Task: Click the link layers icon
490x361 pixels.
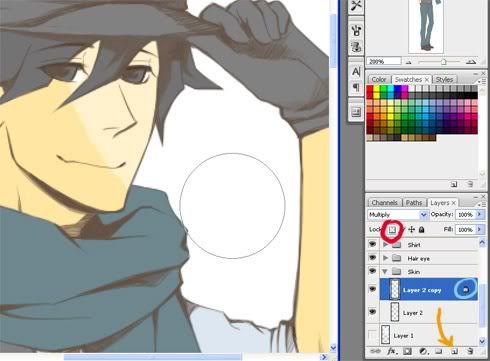Action: tap(375, 351)
